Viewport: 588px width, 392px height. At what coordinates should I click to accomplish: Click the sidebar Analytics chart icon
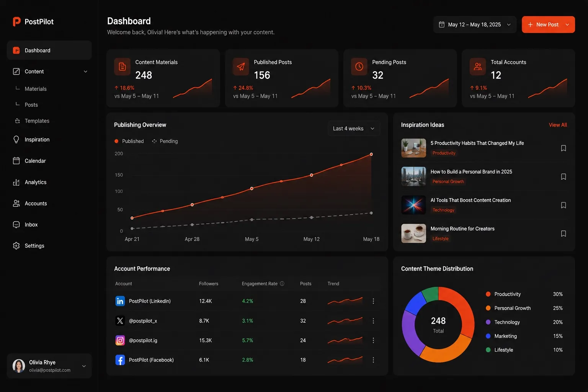coord(16,182)
